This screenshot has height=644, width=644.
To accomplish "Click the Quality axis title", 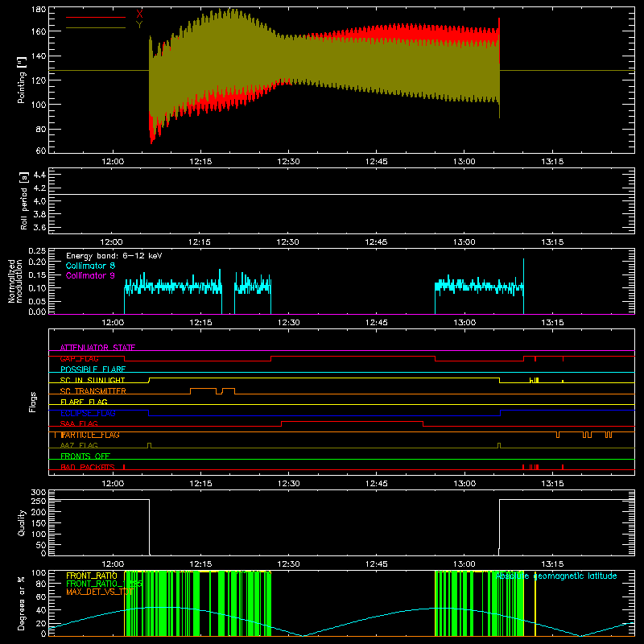I will pyautogui.click(x=22, y=522).
